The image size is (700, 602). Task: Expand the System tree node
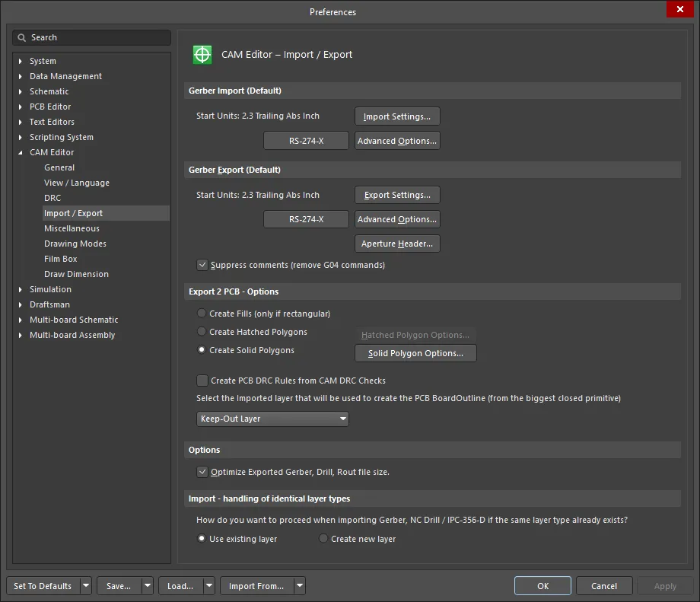[x=20, y=61]
